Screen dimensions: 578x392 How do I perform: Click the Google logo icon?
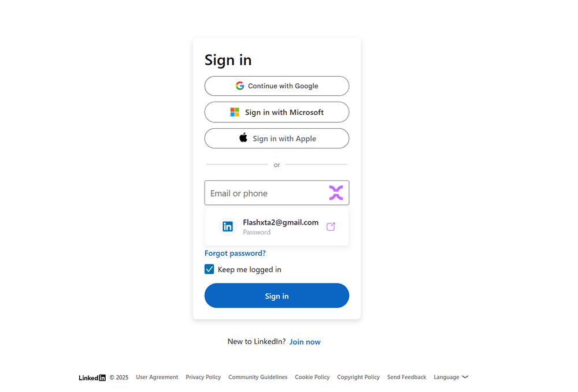pyautogui.click(x=240, y=86)
